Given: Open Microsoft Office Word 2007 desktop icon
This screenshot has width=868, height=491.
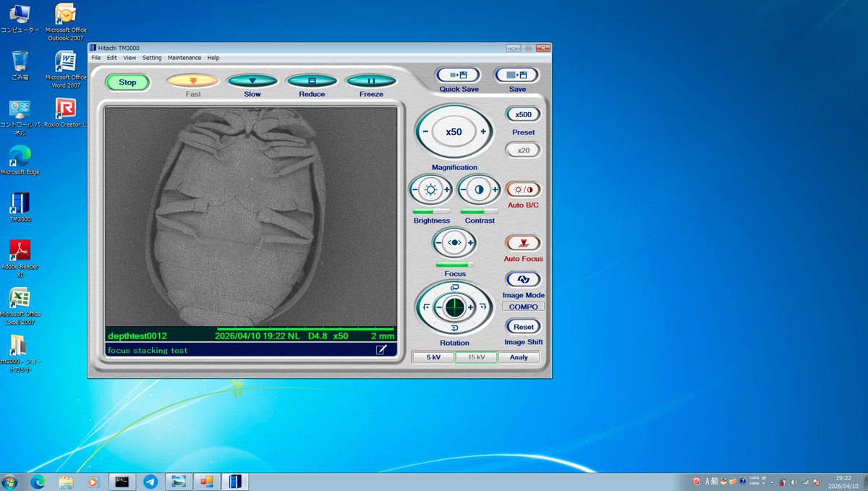Looking at the screenshot, I should coord(66,69).
